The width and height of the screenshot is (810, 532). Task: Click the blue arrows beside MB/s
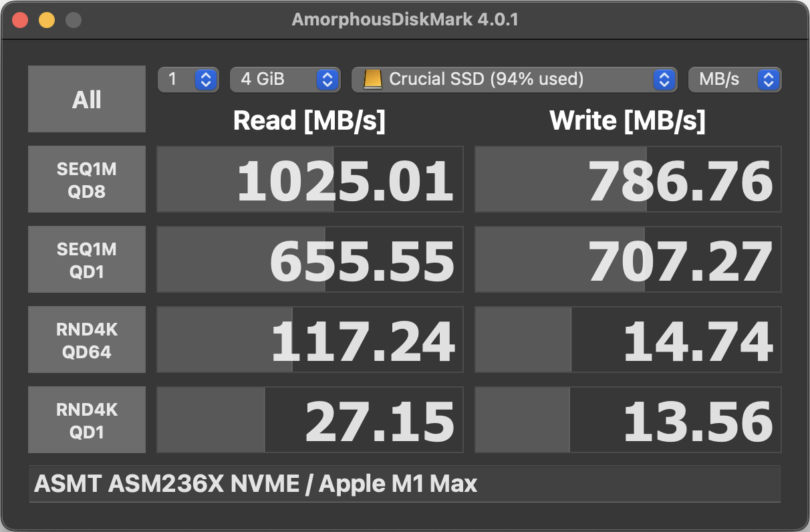pos(769,80)
